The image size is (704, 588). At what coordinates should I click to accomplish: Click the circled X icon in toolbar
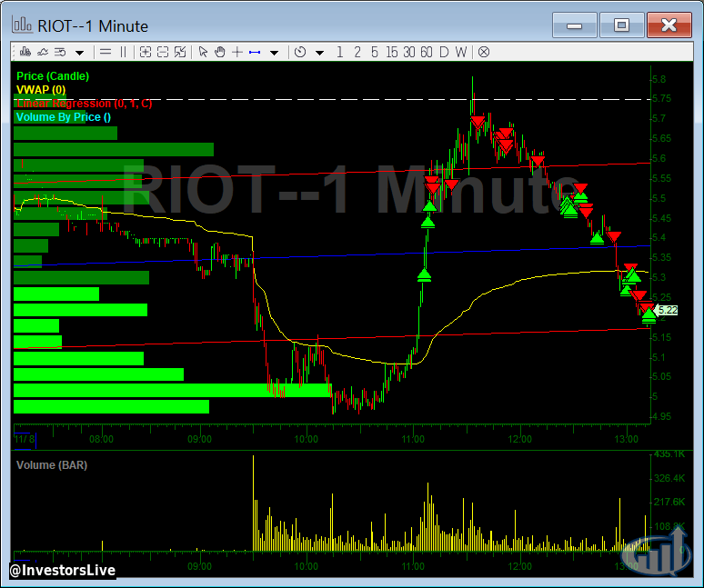point(484,53)
